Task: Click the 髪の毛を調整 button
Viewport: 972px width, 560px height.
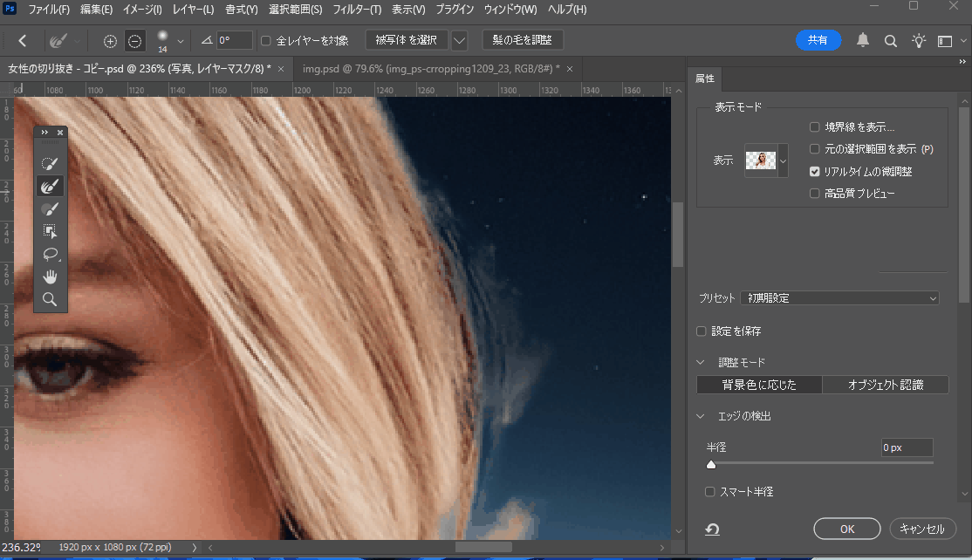Action: click(x=522, y=40)
